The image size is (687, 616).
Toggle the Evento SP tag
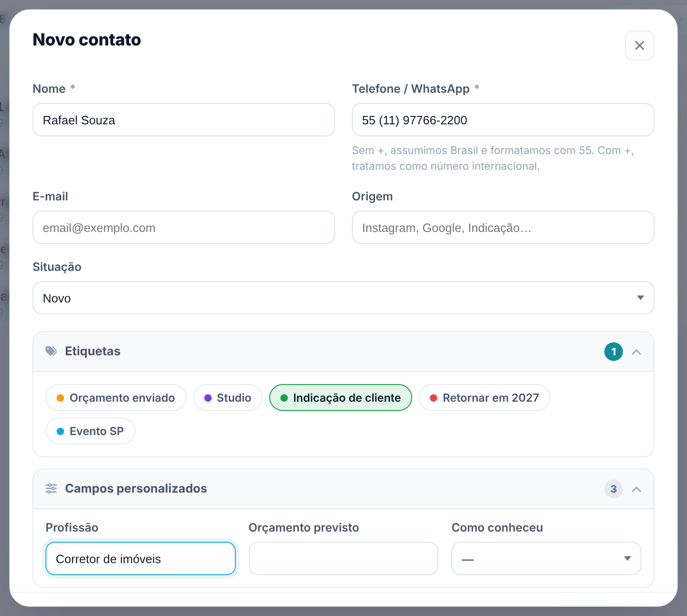tap(91, 431)
